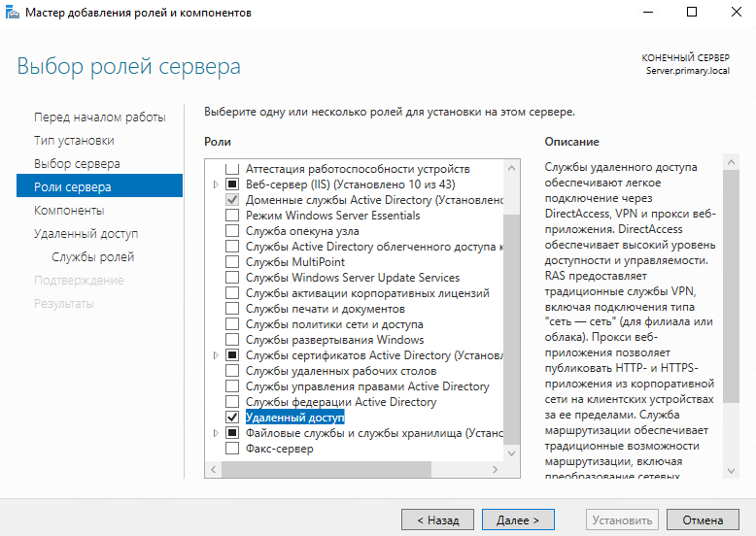This screenshot has height=536, width=756.
Task: Click the wizard icon in the title bar
Action: click(x=12, y=13)
